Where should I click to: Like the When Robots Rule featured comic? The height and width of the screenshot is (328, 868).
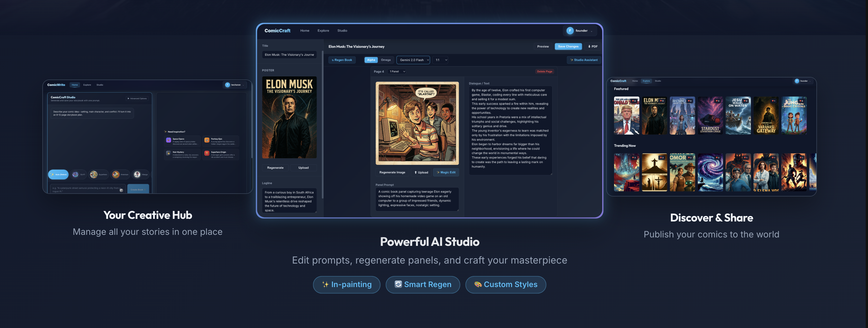[689, 101]
